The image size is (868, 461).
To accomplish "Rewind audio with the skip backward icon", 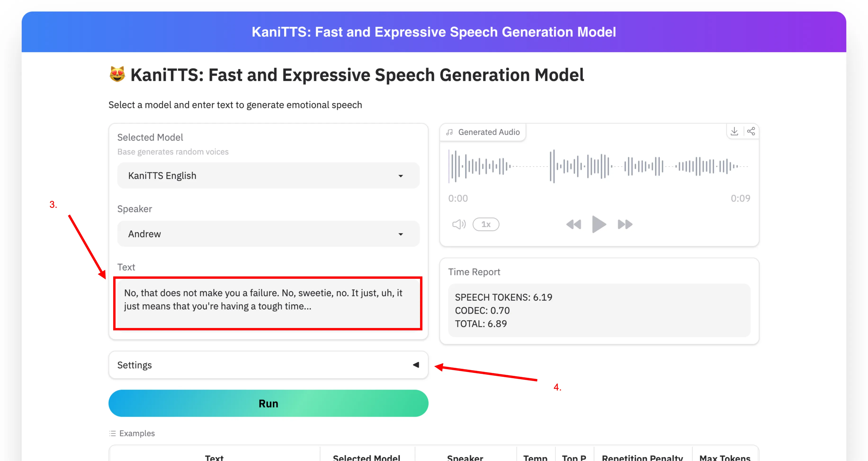I will (x=573, y=224).
